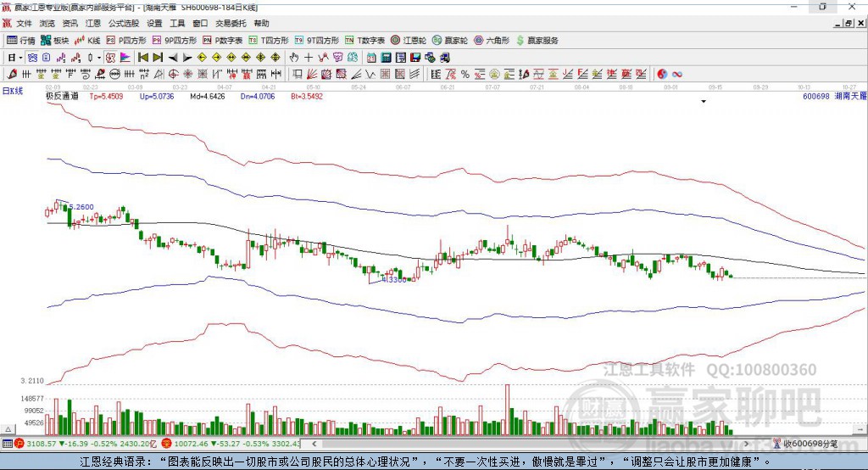
Task: Click horizontal scrollbar left arrow
Action: (314, 444)
